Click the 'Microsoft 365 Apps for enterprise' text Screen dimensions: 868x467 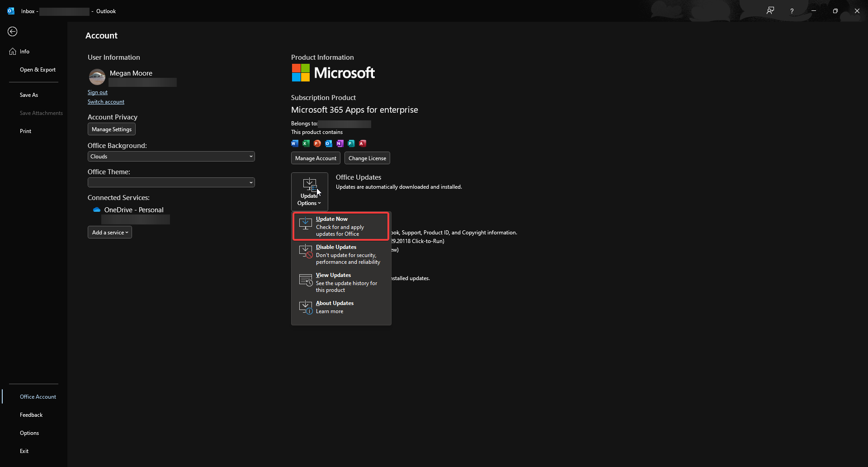pos(354,110)
